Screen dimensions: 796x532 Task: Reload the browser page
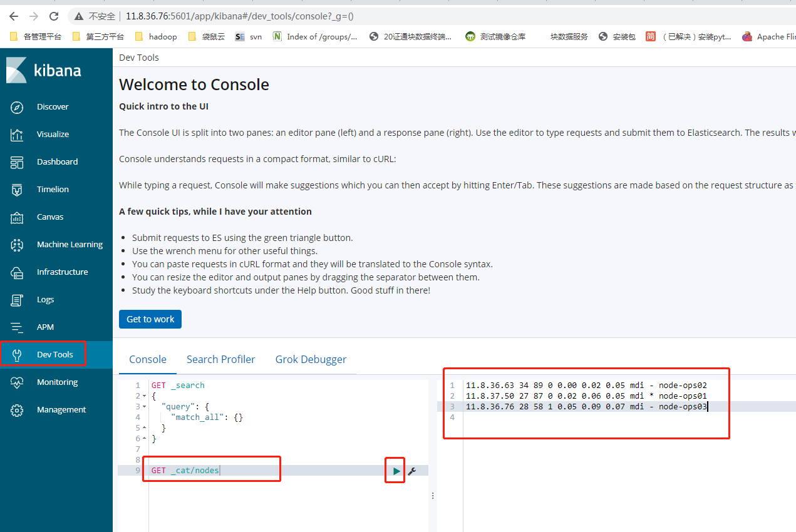54,16
